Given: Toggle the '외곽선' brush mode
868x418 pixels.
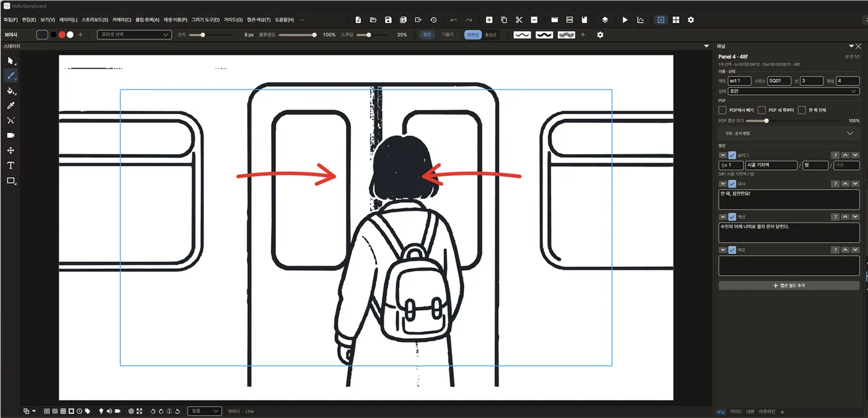Looking at the screenshot, I should pyautogui.click(x=472, y=35).
